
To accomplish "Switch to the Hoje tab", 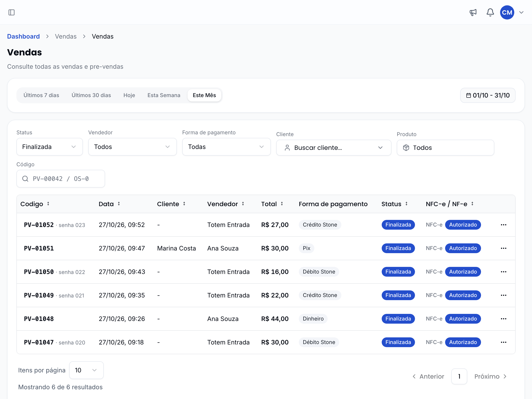I will 129,95.
